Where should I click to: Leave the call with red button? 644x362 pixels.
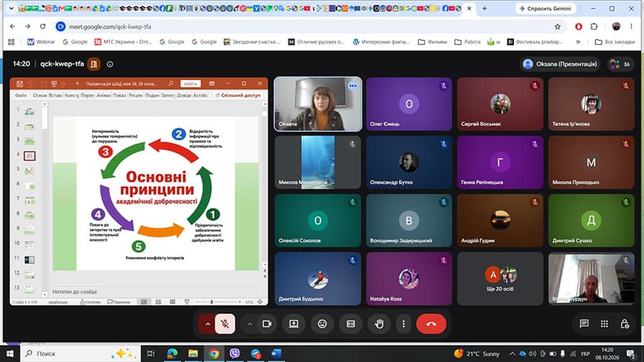[431, 324]
